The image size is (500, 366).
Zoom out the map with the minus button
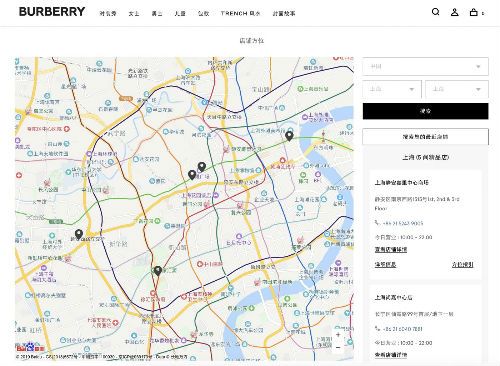point(338,347)
